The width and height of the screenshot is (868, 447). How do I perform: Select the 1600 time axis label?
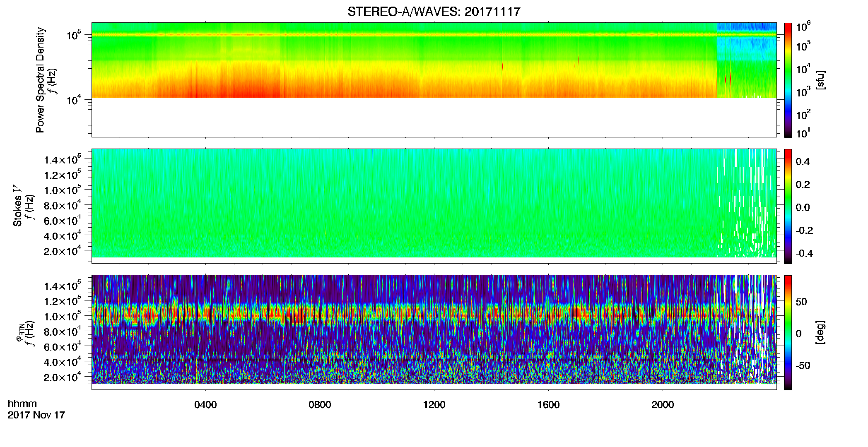pos(548,405)
